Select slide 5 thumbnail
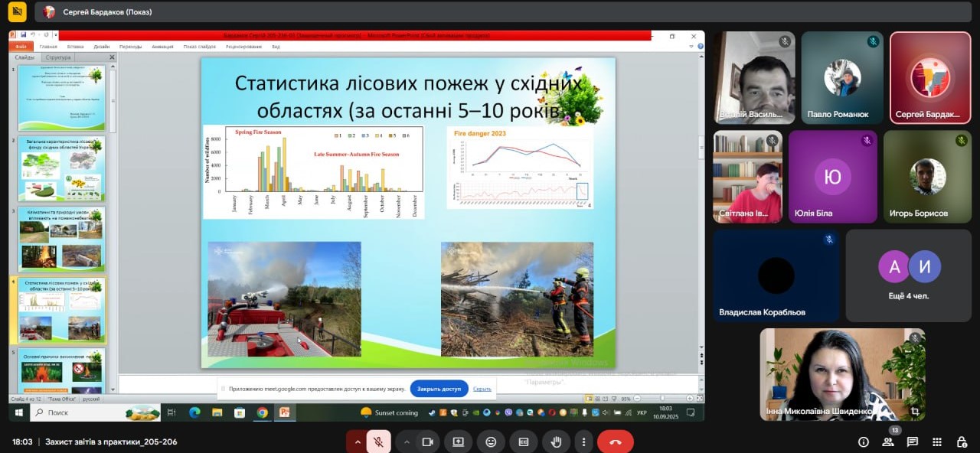The height and width of the screenshot is (453, 980). (62, 372)
